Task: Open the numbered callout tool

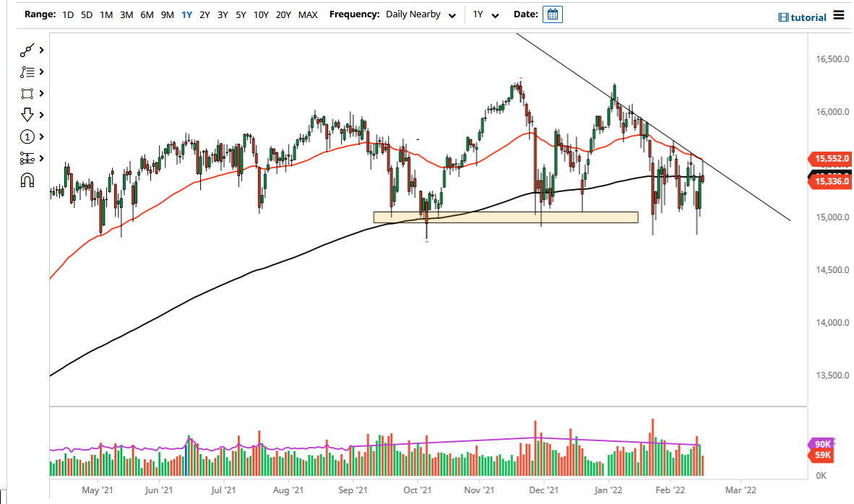Action: [x=27, y=136]
